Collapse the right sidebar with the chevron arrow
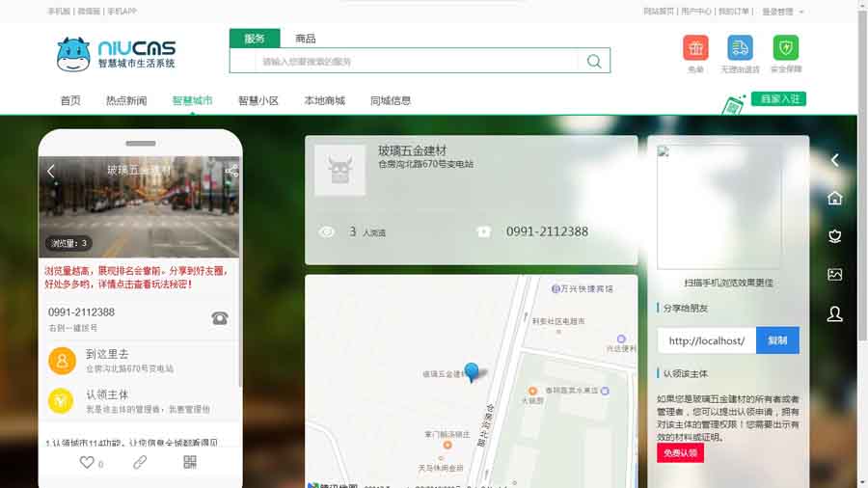The height and width of the screenshot is (488, 868). (x=835, y=160)
